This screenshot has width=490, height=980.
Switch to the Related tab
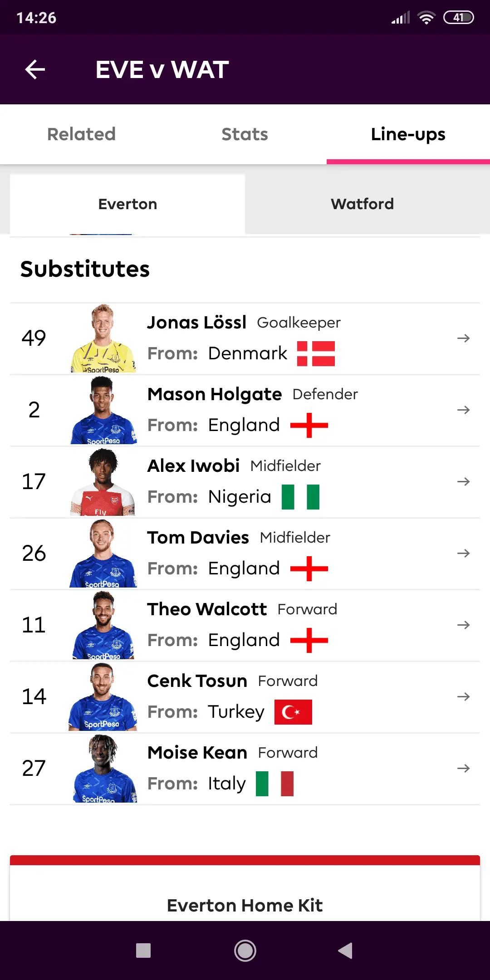(82, 134)
